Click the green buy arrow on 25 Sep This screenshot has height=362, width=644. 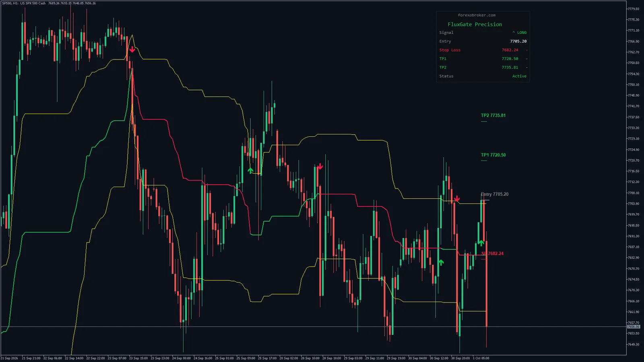[x=250, y=171]
